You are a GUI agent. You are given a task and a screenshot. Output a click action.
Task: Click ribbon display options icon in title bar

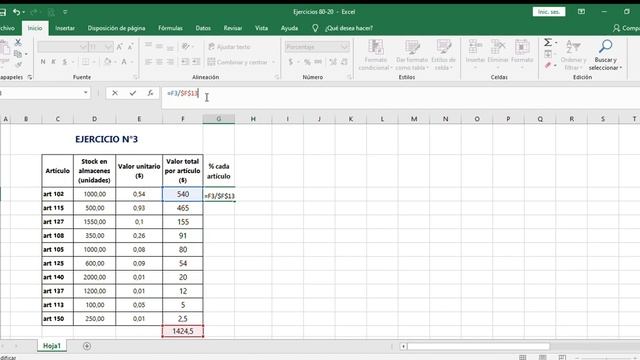pos(581,12)
